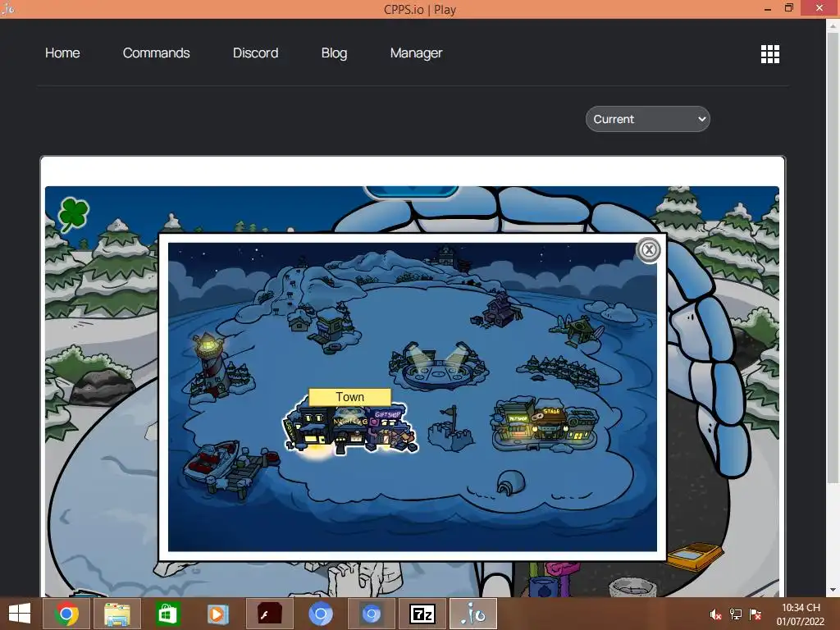Open the Windows Store taskbar icon
The width and height of the screenshot is (840, 630).
(x=167, y=614)
